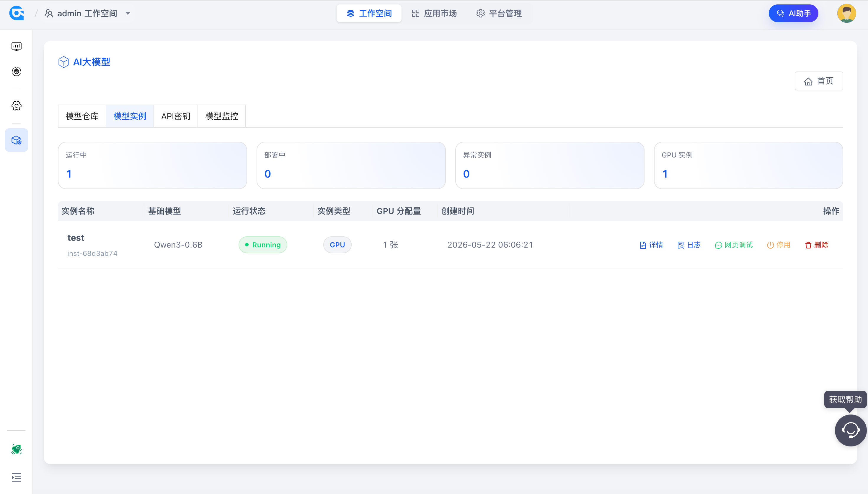Click the Running status badge
868x494 pixels.
point(263,245)
